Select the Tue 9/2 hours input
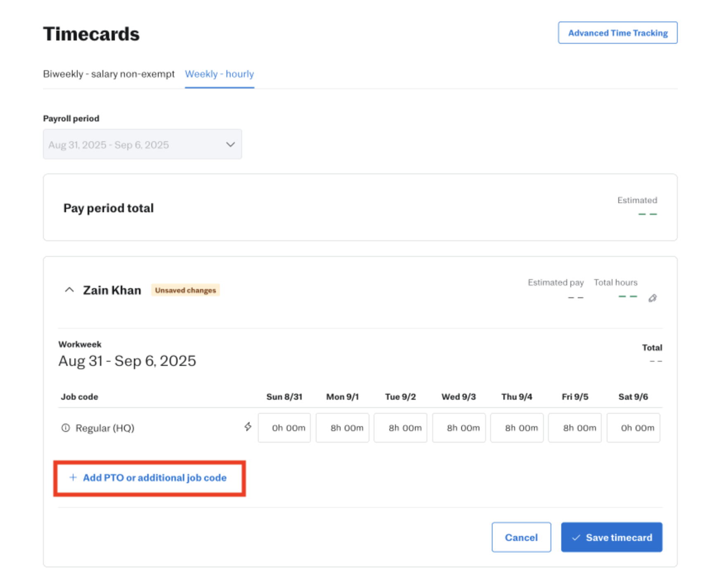Image resolution: width=710 pixels, height=588 pixels. coord(400,428)
